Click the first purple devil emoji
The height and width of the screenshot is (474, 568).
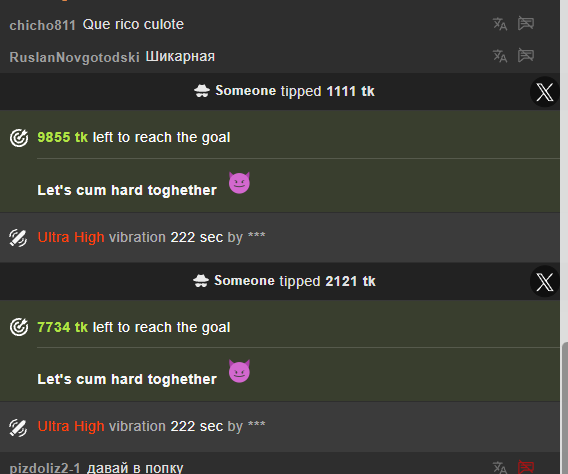(x=239, y=183)
